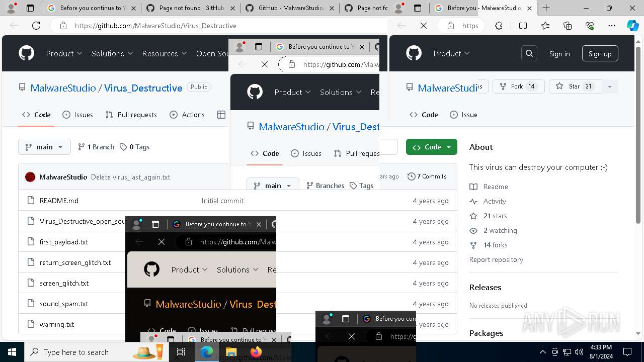The image size is (644, 362).
Task: Stop loading in the middle browser window
Action: coord(265,64)
